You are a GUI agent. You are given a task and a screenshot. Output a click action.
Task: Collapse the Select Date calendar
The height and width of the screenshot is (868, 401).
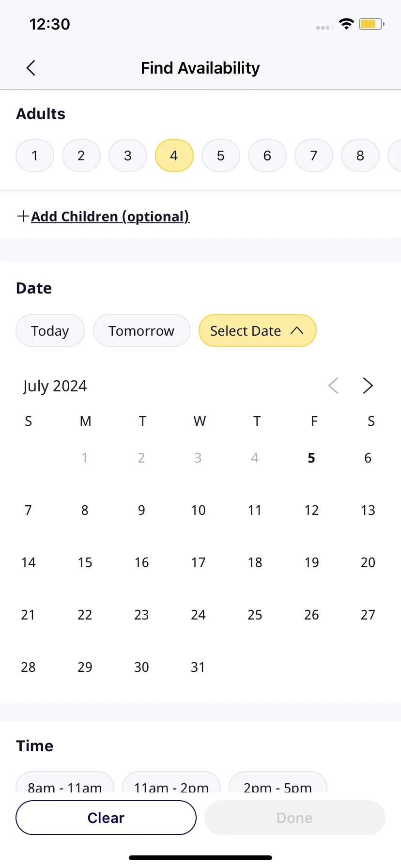click(258, 330)
